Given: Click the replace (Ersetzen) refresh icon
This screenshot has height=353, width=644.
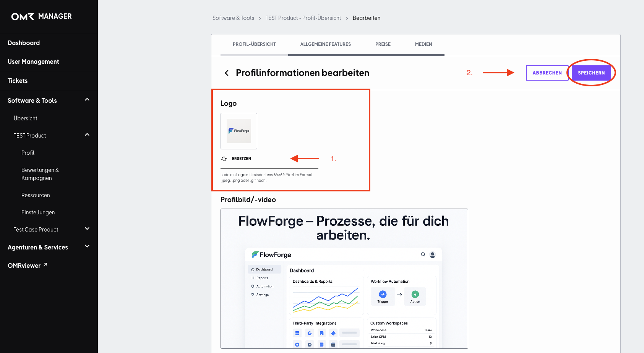Looking at the screenshot, I should point(224,159).
